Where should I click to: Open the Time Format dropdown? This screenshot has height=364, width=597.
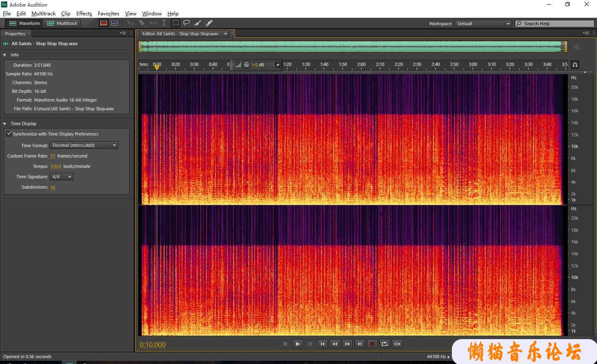84,145
